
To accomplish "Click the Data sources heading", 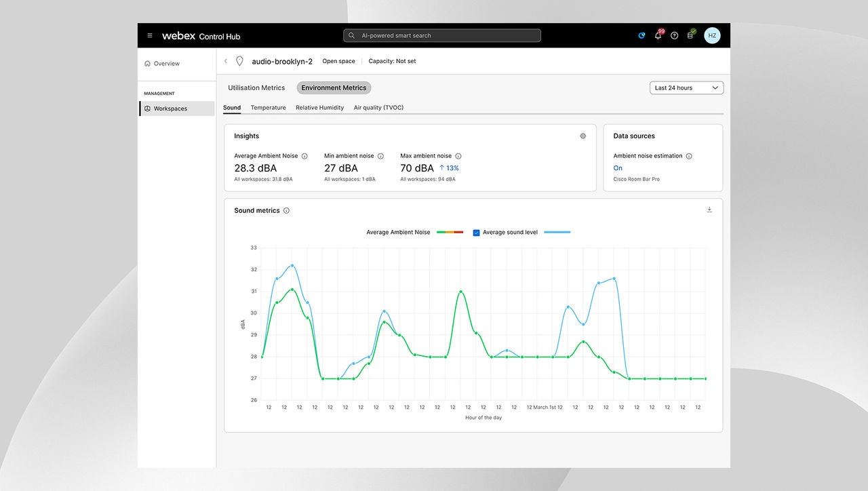I will 634,136.
